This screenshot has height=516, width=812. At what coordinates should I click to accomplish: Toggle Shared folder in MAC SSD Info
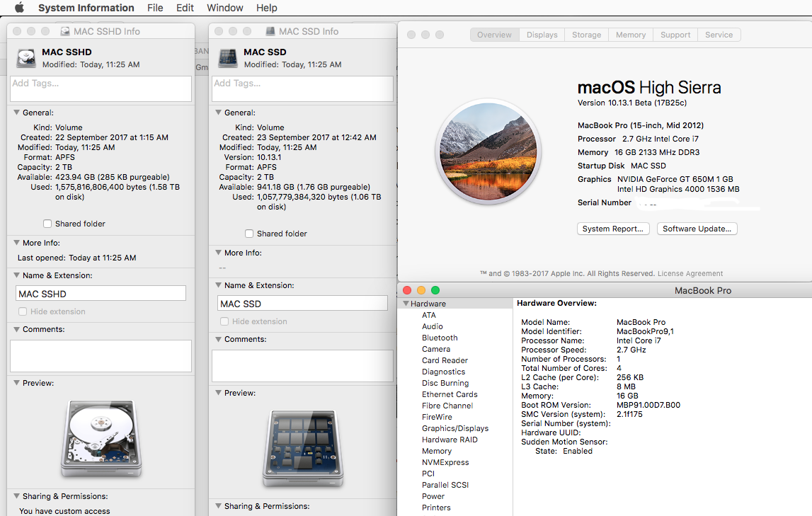pos(249,234)
